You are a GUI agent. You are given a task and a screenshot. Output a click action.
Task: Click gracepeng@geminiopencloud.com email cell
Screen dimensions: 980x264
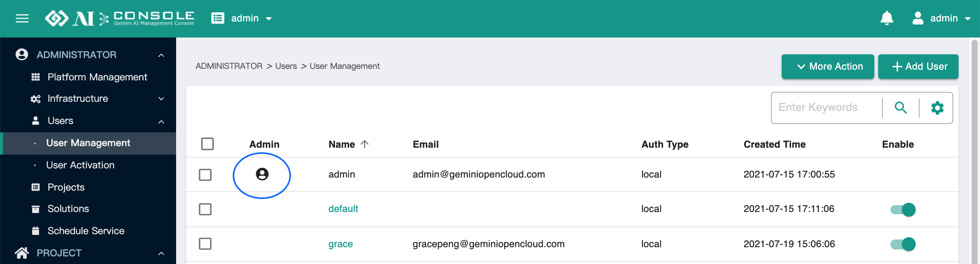click(488, 244)
